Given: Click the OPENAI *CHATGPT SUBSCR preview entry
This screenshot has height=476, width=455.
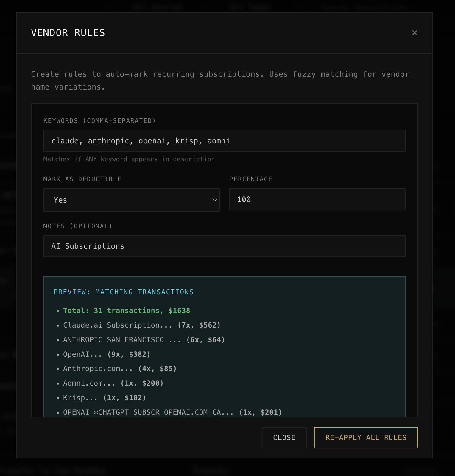Looking at the screenshot, I should (x=172, y=412).
